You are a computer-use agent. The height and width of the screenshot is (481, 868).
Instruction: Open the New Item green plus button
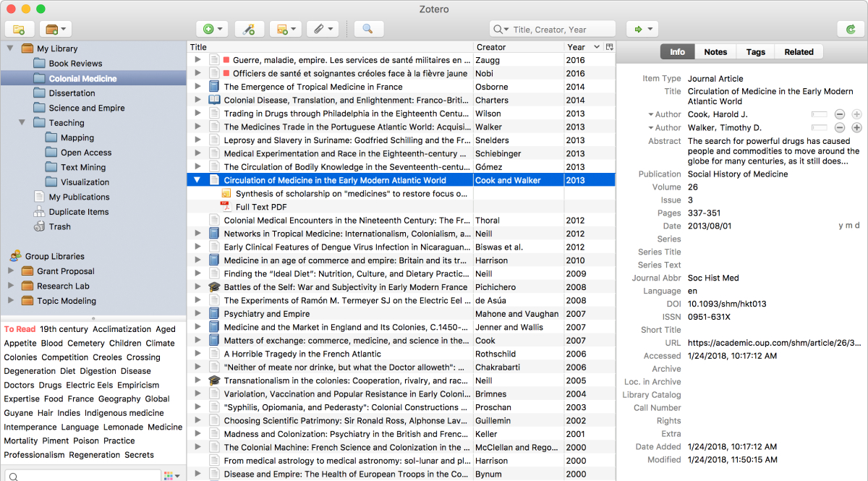212,29
